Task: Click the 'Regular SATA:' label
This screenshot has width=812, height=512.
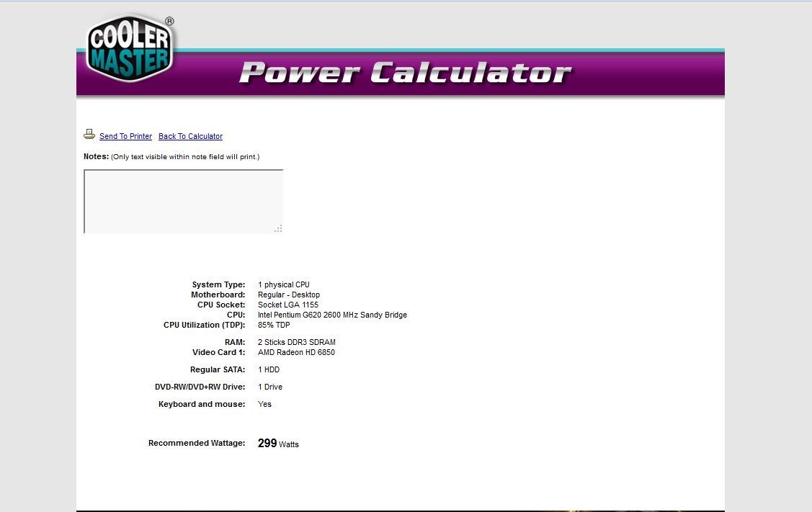Action: [218, 369]
